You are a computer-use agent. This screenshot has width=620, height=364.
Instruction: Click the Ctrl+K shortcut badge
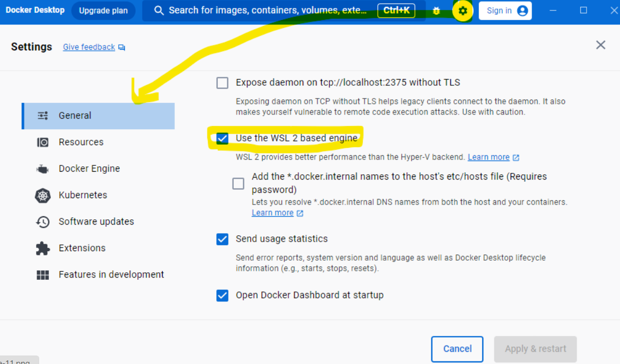click(396, 11)
